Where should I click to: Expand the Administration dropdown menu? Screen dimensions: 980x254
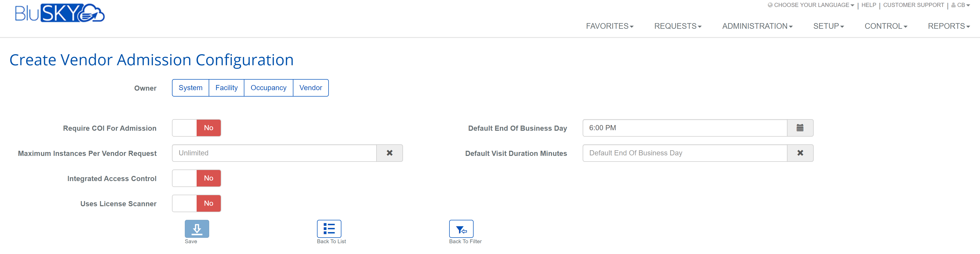tap(757, 26)
